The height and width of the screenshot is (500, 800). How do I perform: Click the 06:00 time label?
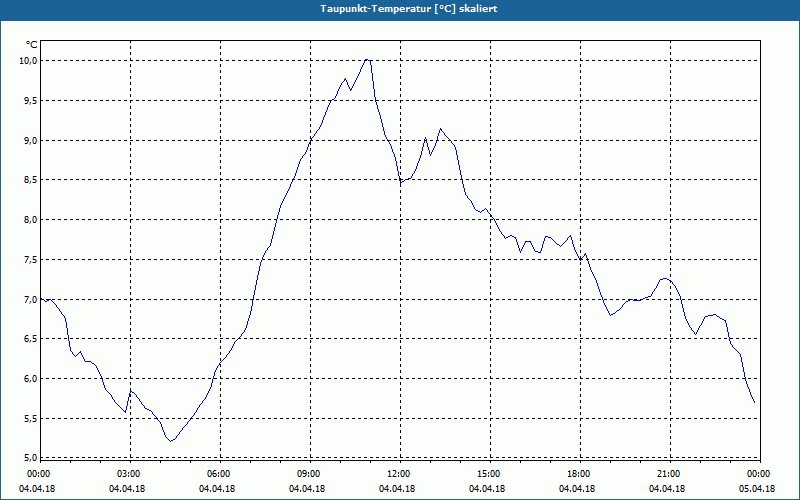[219, 474]
